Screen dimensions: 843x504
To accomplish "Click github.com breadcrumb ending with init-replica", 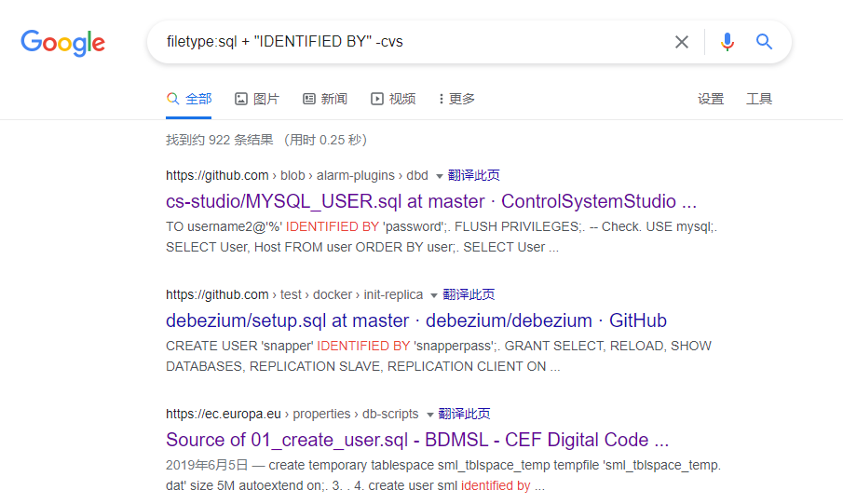I will pyautogui.click(x=294, y=294).
